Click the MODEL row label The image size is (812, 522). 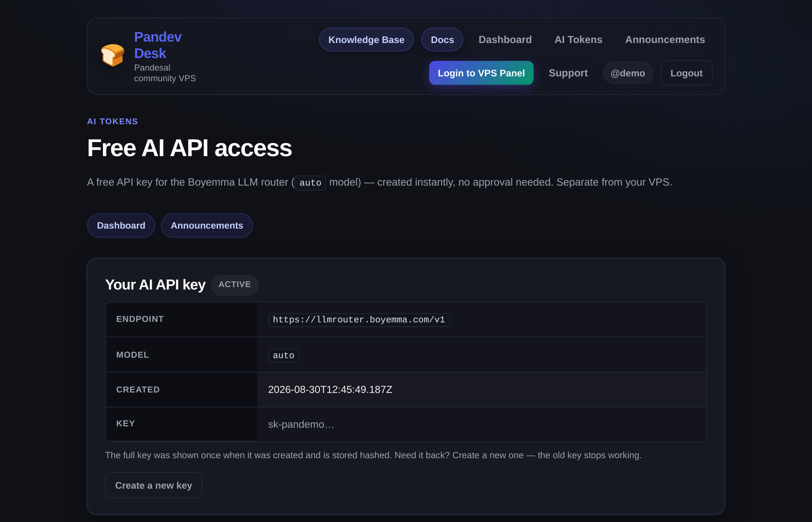point(132,355)
